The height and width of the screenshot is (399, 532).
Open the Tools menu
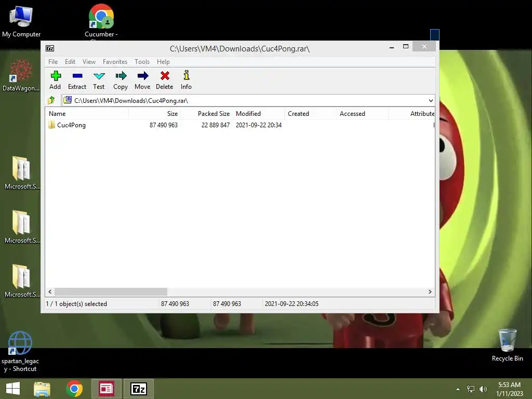(x=142, y=62)
